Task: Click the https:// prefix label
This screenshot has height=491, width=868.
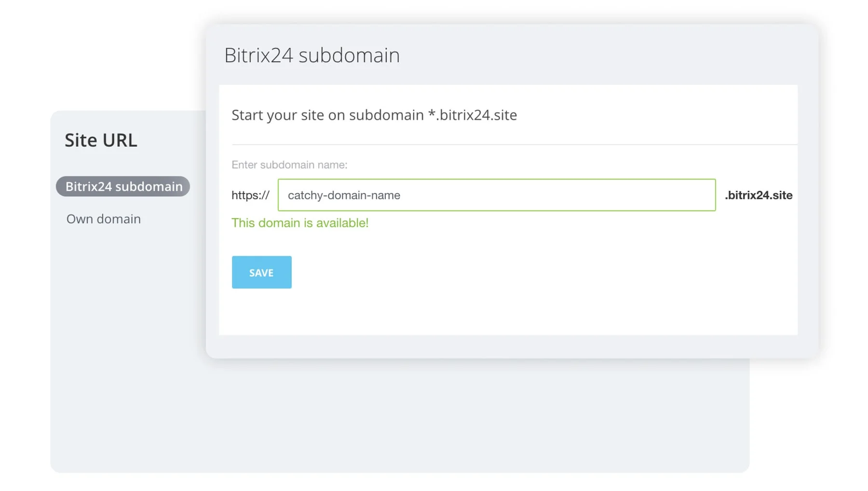Action: coord(250,195)
